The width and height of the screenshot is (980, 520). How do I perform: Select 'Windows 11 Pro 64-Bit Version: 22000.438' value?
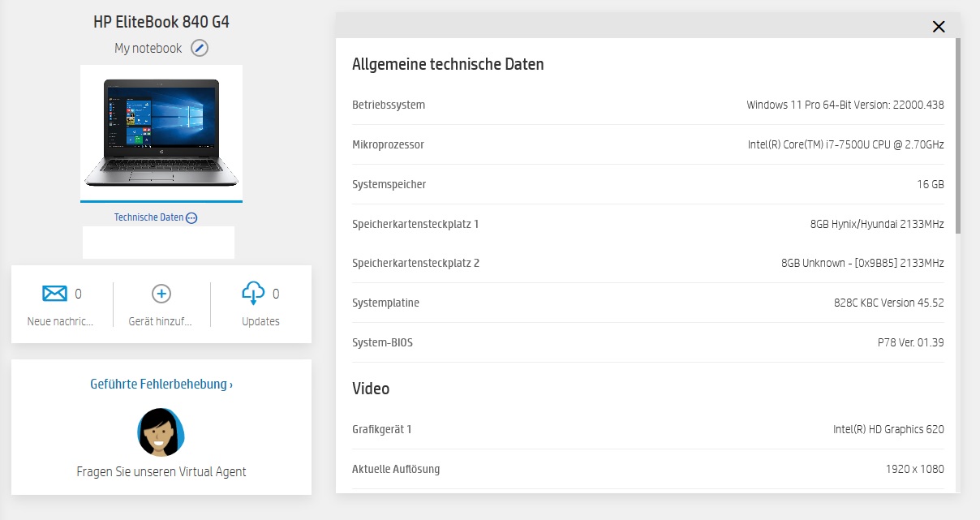click(845, 105)
